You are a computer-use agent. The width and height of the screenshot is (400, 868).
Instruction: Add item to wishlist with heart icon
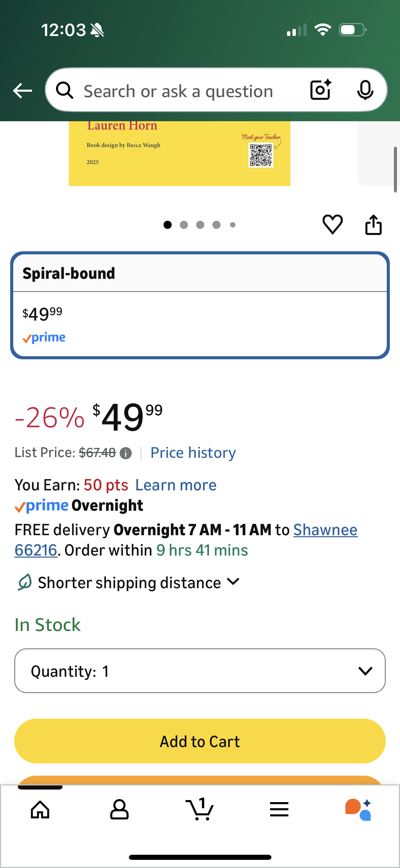(x=332, y=224)
